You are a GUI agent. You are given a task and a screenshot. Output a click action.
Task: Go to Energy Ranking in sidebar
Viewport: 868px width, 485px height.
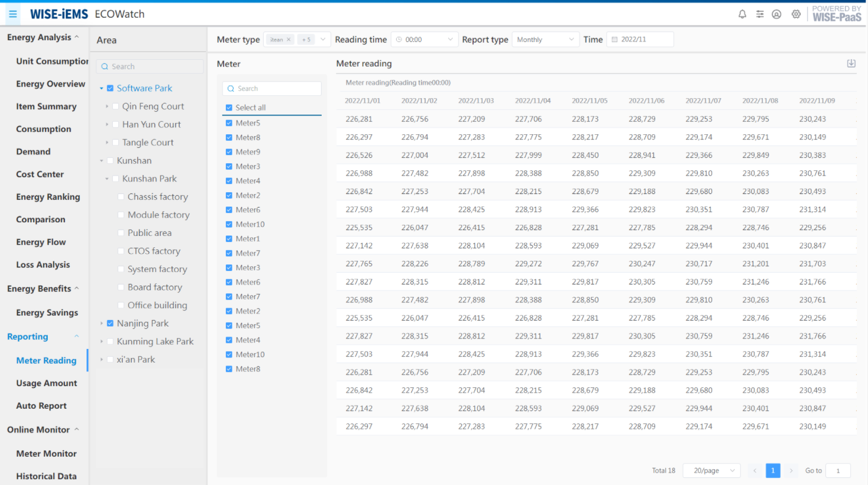48,197
